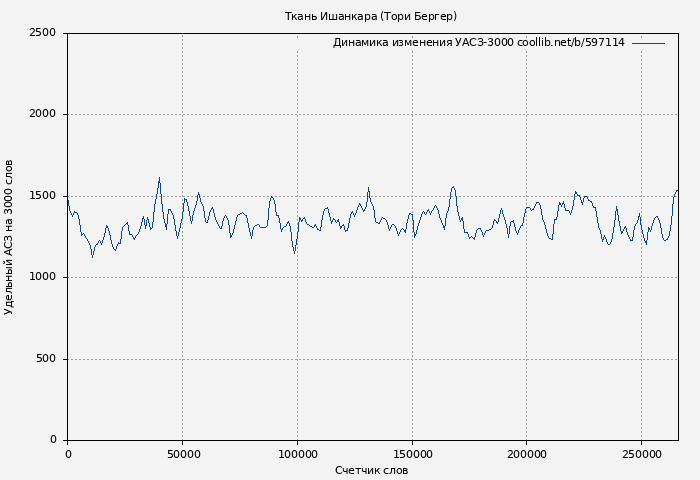Image resolution: width=700 pixels, height=480 pixels.
Task: Select the vertical axis label "Удельный АСЗ на 3000 слов"
Action: [x=9, y=237]
